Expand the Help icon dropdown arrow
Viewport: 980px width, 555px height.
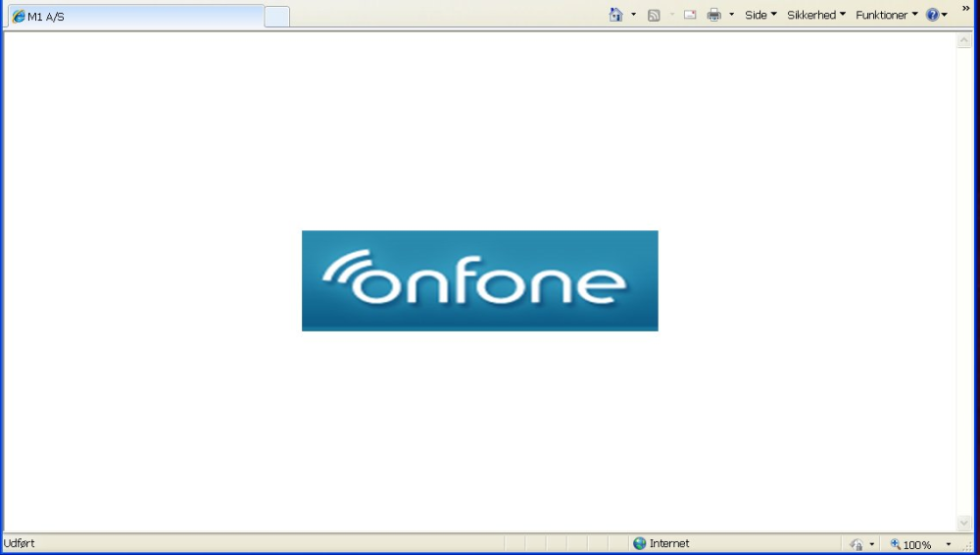[945, 15]
